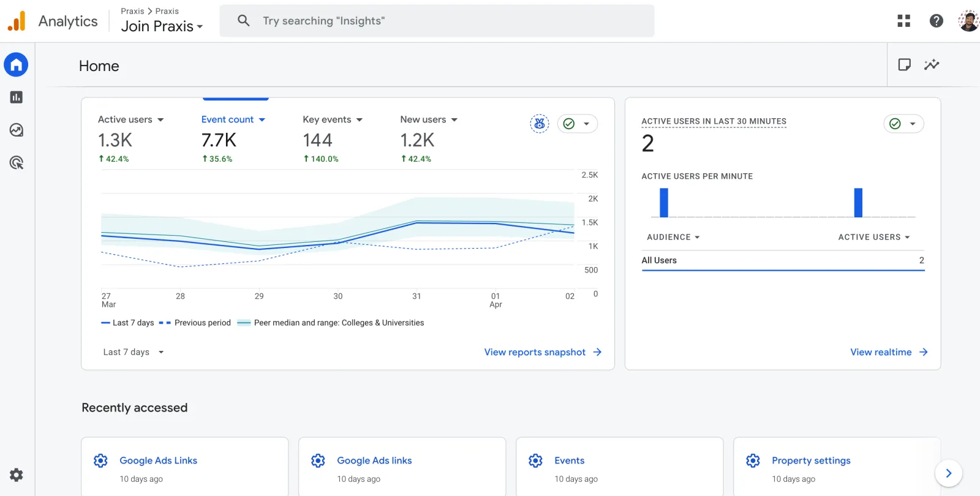Click the search Insights input field
Screen dimensions: 980x496
tap(437, 21)
